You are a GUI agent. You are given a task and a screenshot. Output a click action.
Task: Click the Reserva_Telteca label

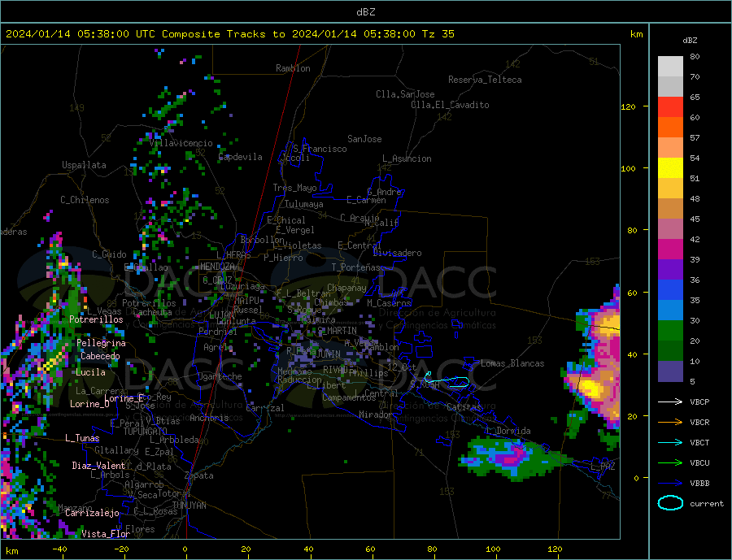click(485, 80)
